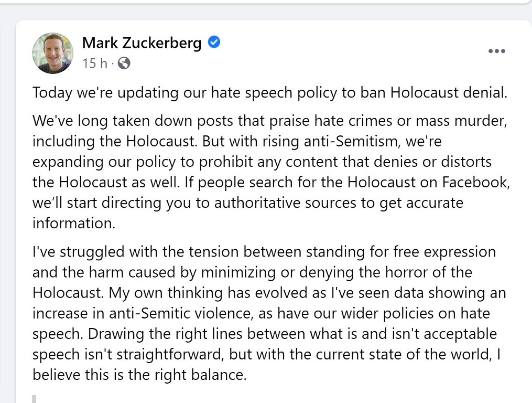Open Mark Zuckerberg's profile picture

click(52, 53)
